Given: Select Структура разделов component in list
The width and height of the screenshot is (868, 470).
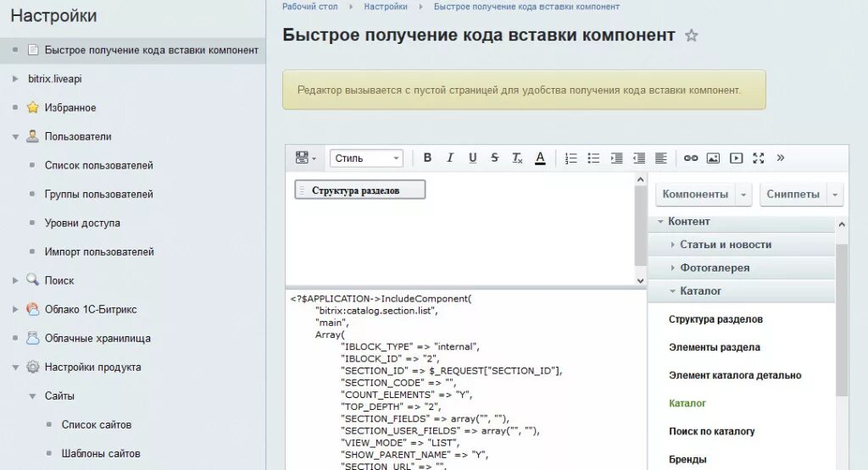Looking at the screenshot, I should (x=715, y=319).
